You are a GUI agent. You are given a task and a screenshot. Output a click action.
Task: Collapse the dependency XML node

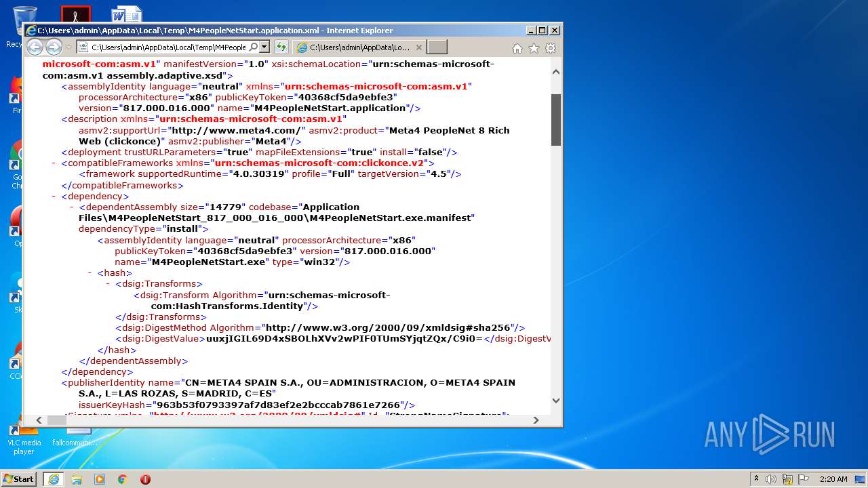(54, 197)
